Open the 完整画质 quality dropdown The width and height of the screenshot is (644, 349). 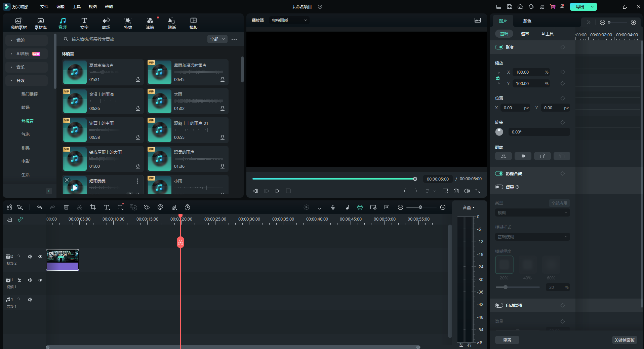click(x=289, y=21)
